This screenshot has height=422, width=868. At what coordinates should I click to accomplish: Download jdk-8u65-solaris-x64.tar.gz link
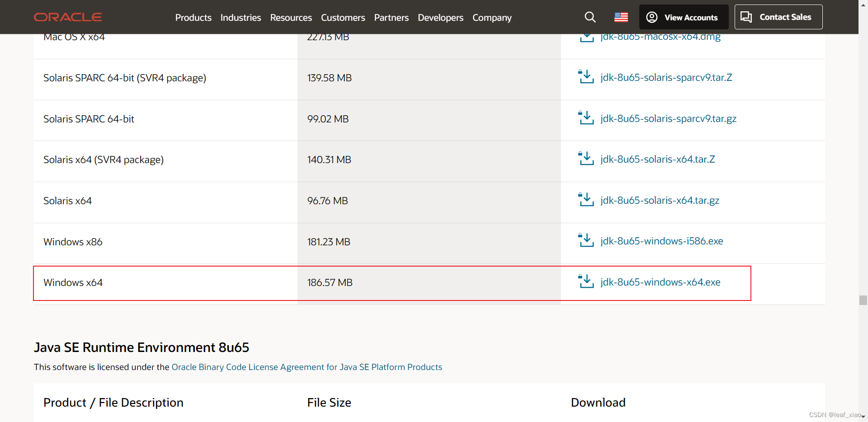pos(660,200)
